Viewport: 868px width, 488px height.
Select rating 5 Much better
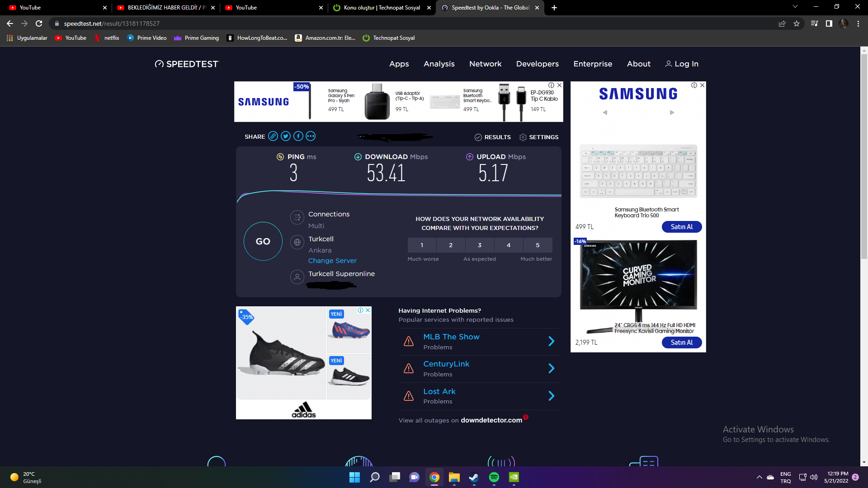click(x=538, y=245)
